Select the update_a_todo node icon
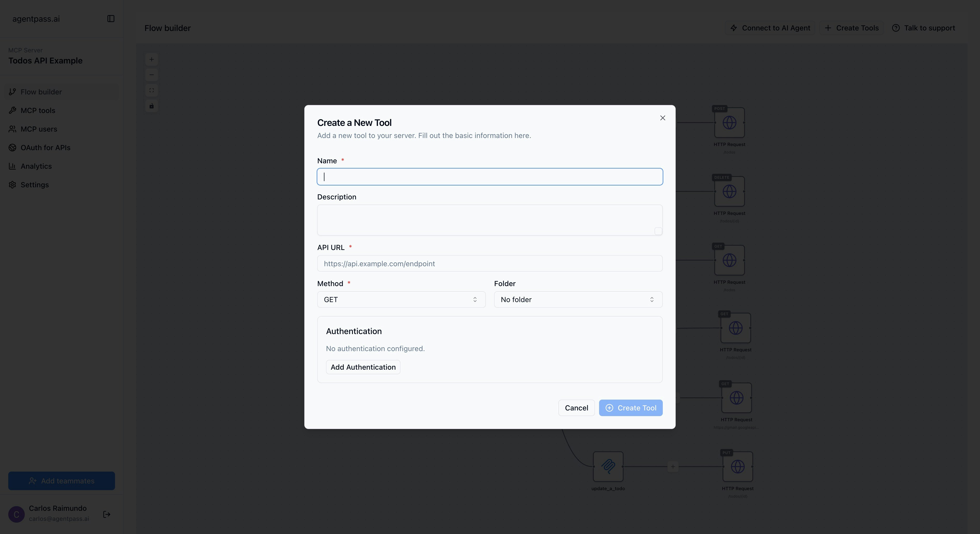 608,466
